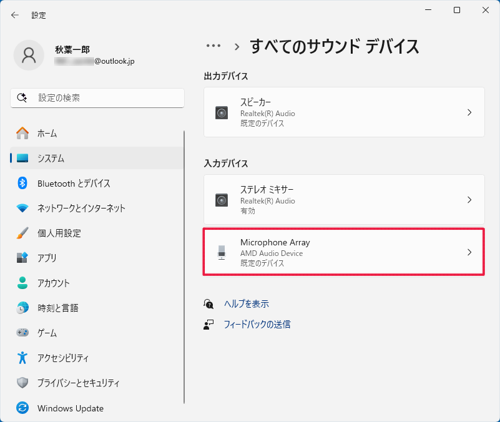Image resolution: width=500 pixels, height=422 pixels.
Task: Open ステレオ ミキサー device properties
Action: point(344,200)
